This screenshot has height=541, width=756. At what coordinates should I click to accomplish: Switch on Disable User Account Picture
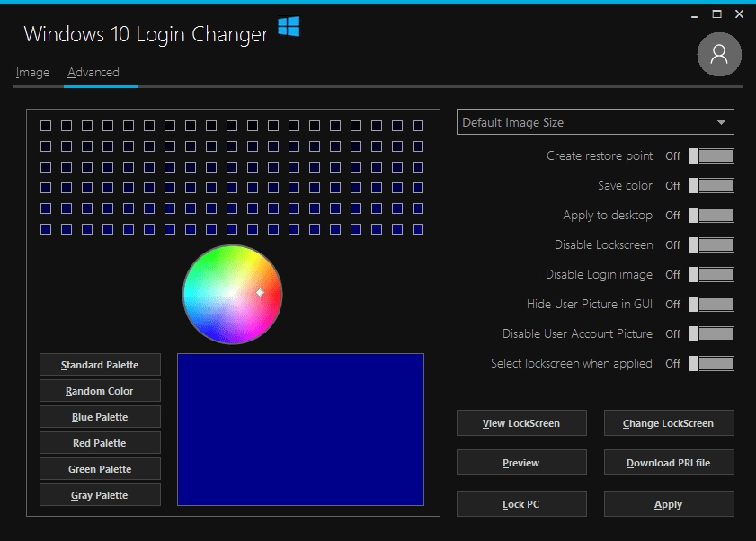(x=712, y=334)
